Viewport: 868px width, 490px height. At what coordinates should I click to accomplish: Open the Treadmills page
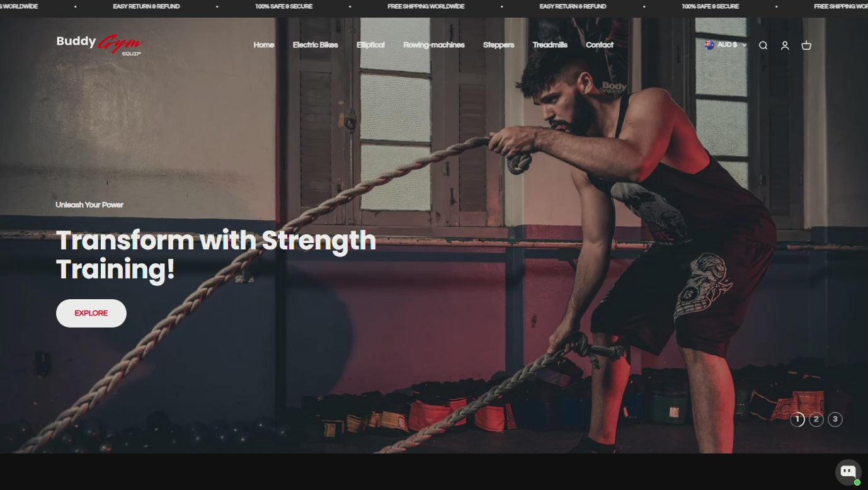(550, 45)
